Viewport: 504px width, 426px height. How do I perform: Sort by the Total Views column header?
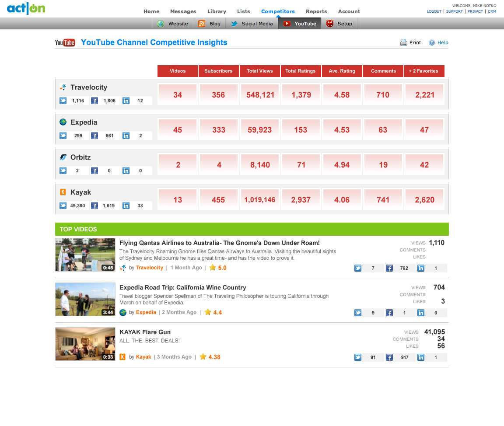coord(260,71)
